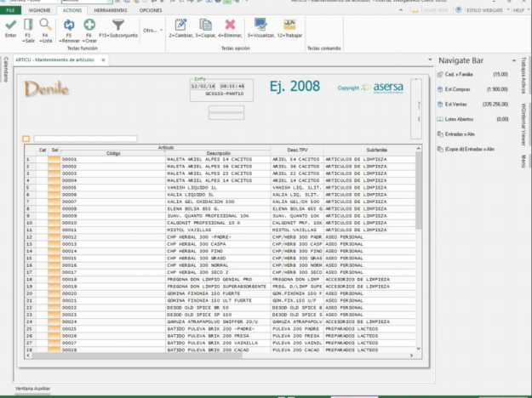Screen dimensions: 532x398
Task: Click the search input above the article table
Action: (x=84, y=139)
